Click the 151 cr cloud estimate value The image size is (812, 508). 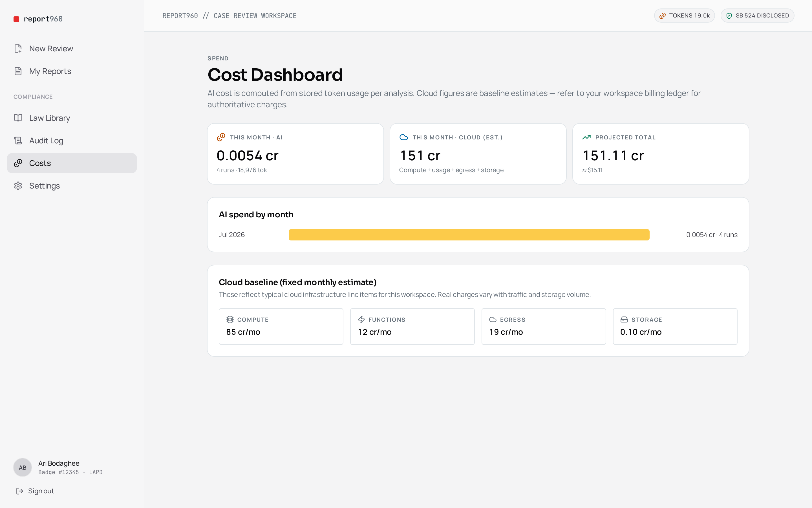coord(420,156)
